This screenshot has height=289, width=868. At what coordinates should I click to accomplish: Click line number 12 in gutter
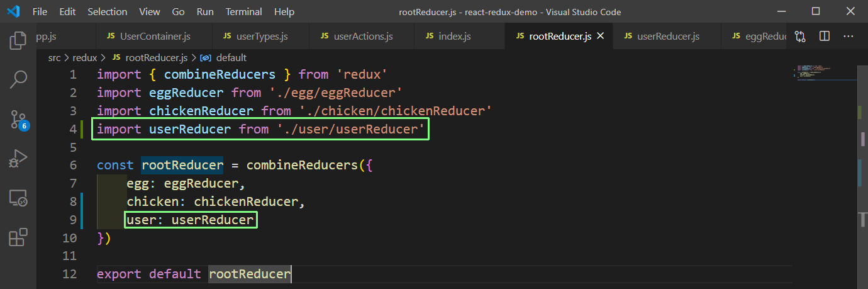(x=70, y=275)
